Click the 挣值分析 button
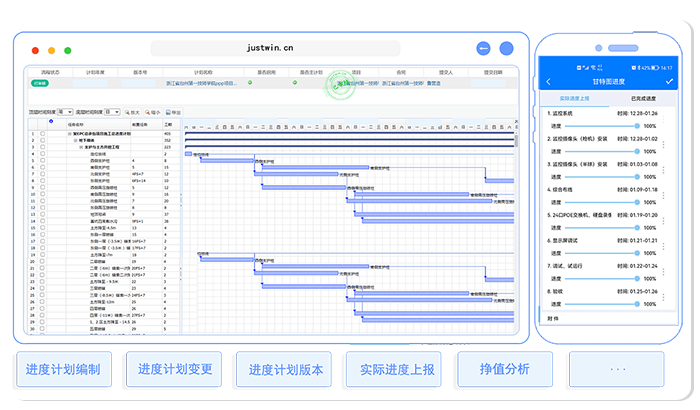The width and height of the screenshot is (700, 410). (x=504, y=369)
